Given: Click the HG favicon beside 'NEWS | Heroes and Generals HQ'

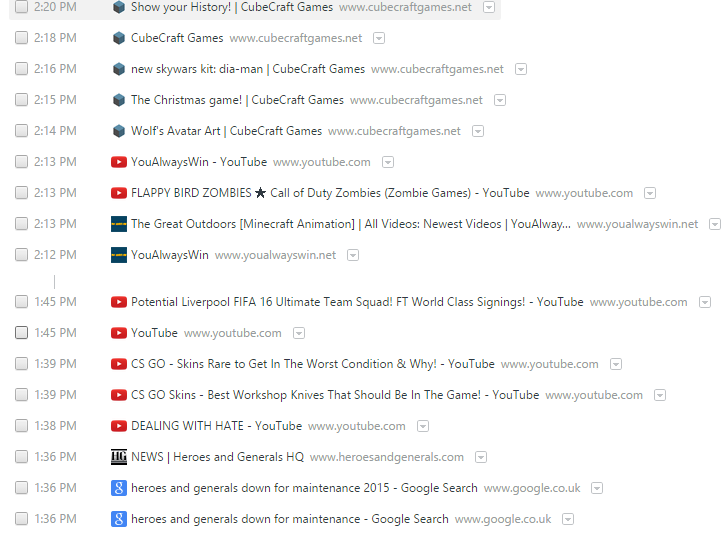Looking at the screenshot, I should pos(119,456).
